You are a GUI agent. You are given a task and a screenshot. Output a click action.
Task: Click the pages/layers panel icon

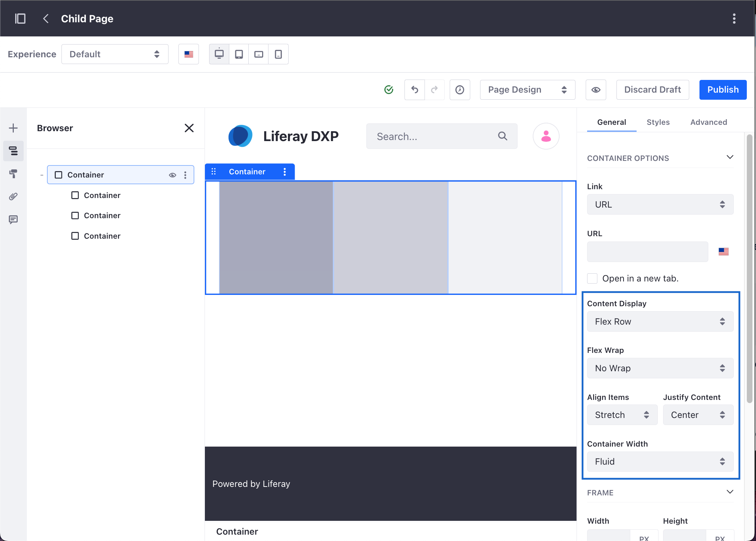(x=13, y=151)
